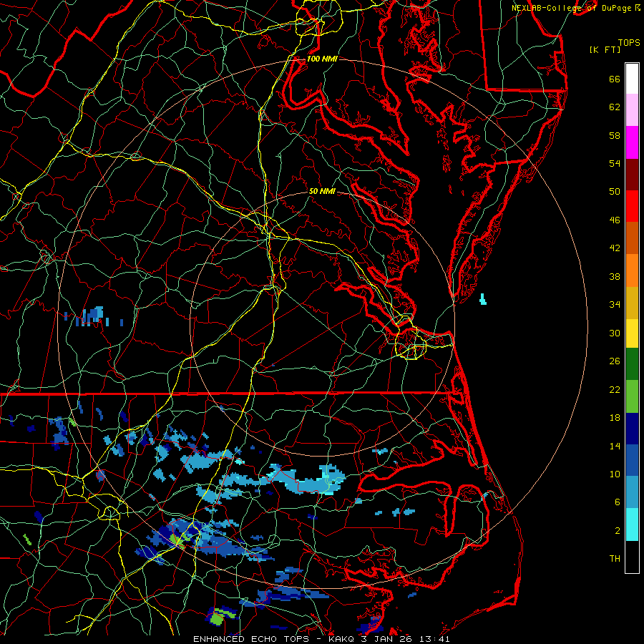
Task: Click the 2 legend value
Action: pos(618,531)
